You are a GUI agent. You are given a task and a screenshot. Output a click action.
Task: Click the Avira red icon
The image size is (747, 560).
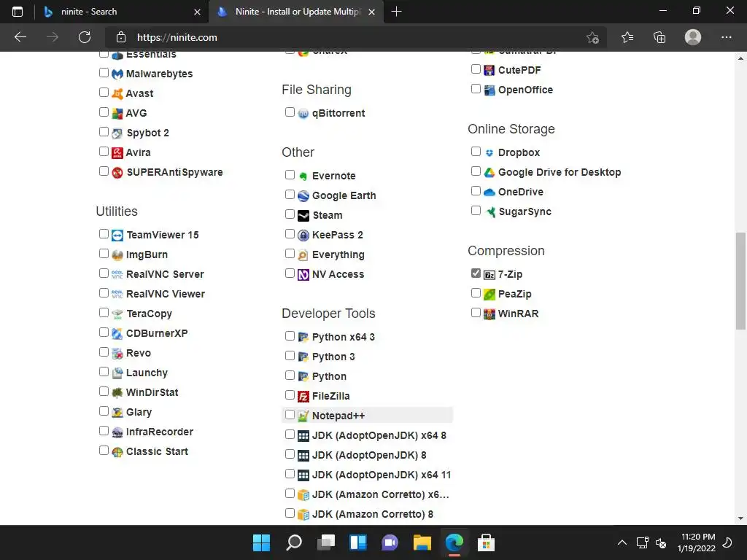(117, 152)
